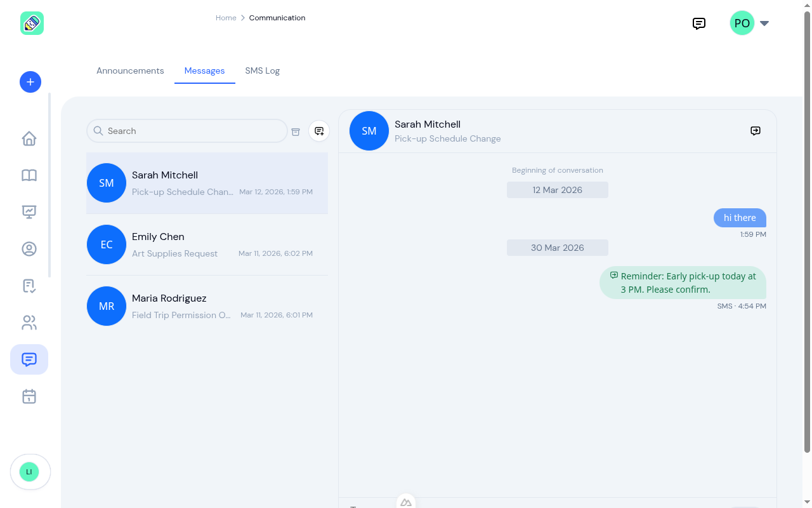Click 'Mar 11, 2026, 6:02 PM' timestamp
The width and height of the screenshot is (812, 508).
[x=275, y=253]
